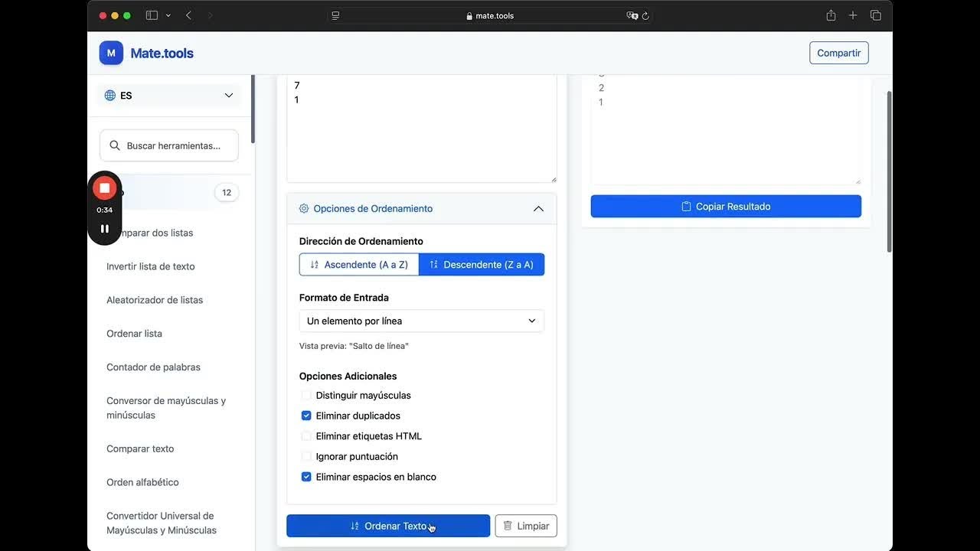The width and height of the screenshot is (980, 551).
Task: Click the globe language icon
Action: click(110, 96)
